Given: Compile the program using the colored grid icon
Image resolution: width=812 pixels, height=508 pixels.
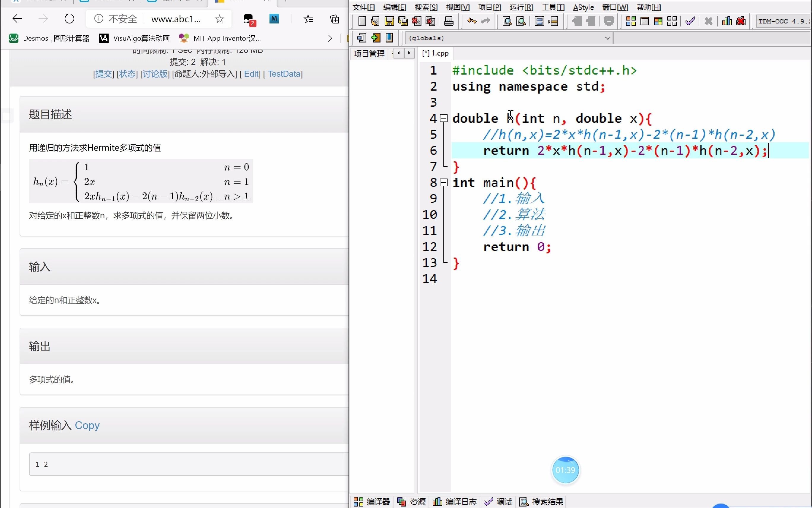Looking at the screenshot, I should (631, 21).
